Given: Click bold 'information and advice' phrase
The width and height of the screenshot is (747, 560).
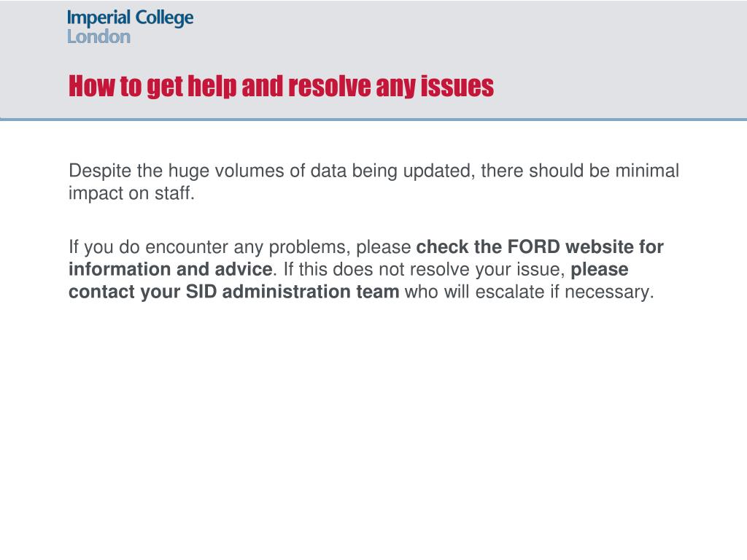Looking at the screenshot, I should click(170, 269).
